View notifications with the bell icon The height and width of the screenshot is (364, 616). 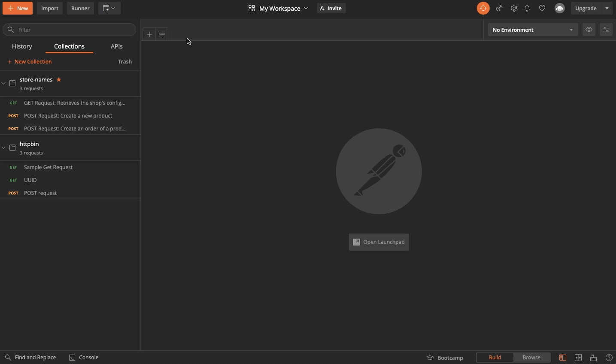pos(527,8)
